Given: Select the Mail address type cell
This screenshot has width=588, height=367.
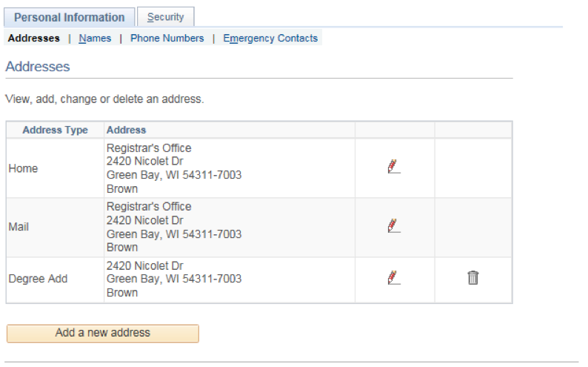Looking at the screenshot, I should click(19, 227).
